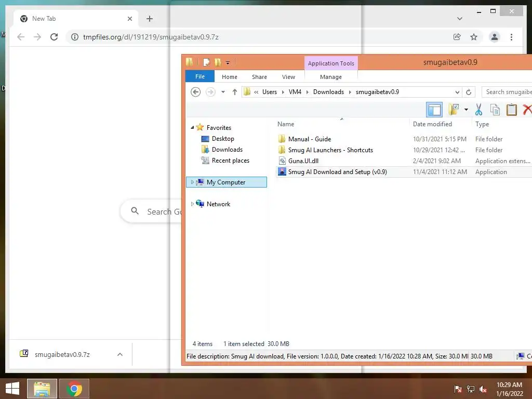This screenshot has width=532, height=399.
Task: Open a new Chrome tab with plus
Action: [150, 19]
